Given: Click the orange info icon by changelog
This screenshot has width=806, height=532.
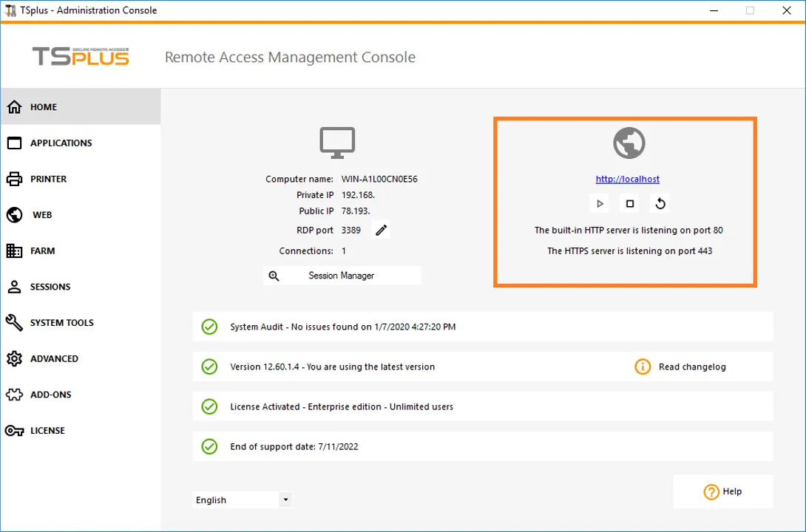Looking at the screenshot, I should [x=643, y=366].
